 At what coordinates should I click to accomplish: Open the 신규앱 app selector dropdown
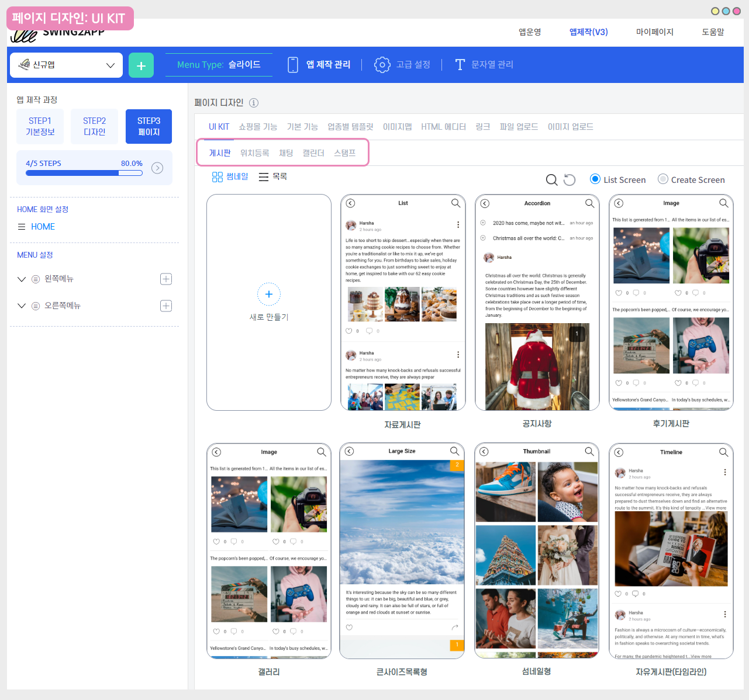point(66,65)
